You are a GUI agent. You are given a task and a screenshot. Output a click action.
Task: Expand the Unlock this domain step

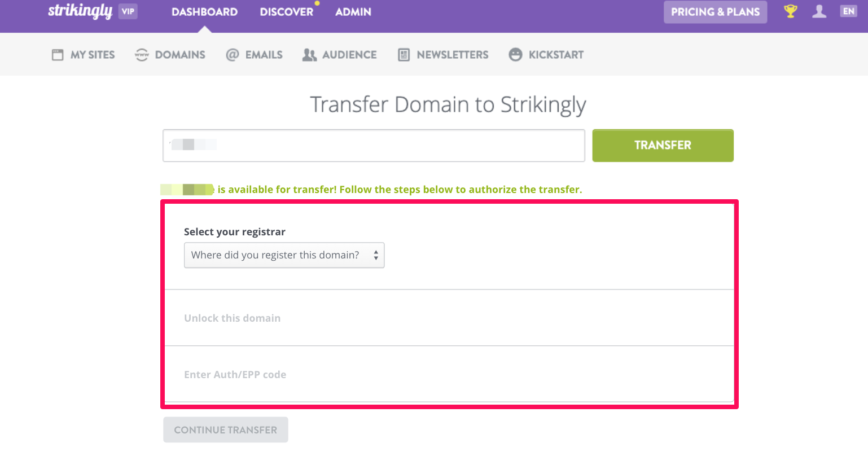click(x=232, y=318)
